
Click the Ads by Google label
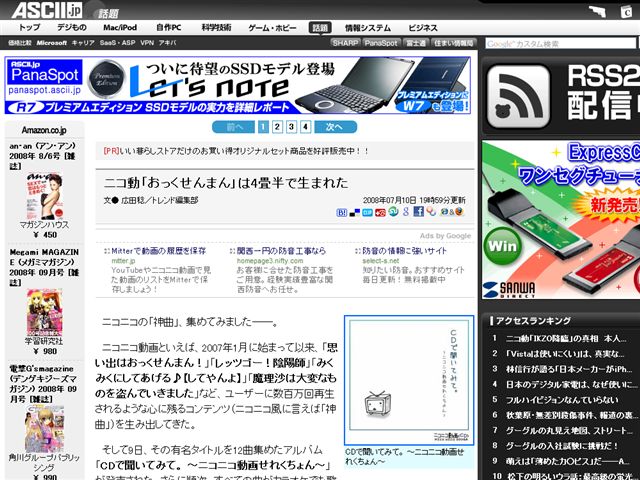[x=445, y=236]
